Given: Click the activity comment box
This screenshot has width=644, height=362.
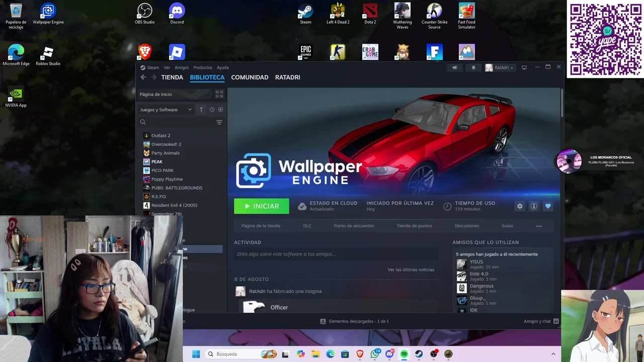Looking at the screenshot, I should tap(336, 254).
